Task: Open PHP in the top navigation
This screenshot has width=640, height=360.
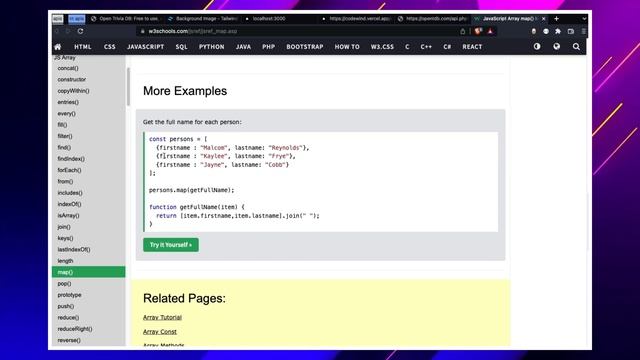Action: [x=269, y=47]
